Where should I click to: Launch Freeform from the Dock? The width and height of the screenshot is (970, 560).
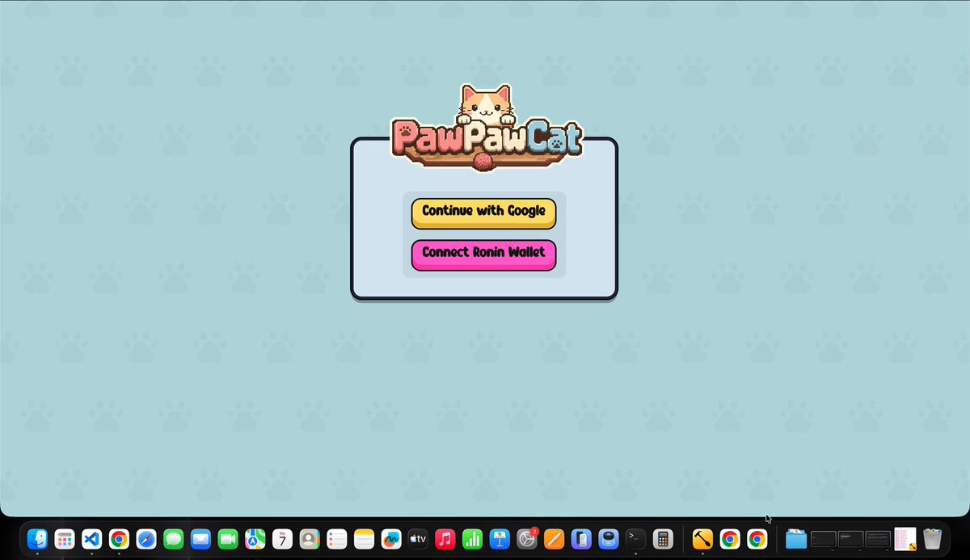coord(392,539)
